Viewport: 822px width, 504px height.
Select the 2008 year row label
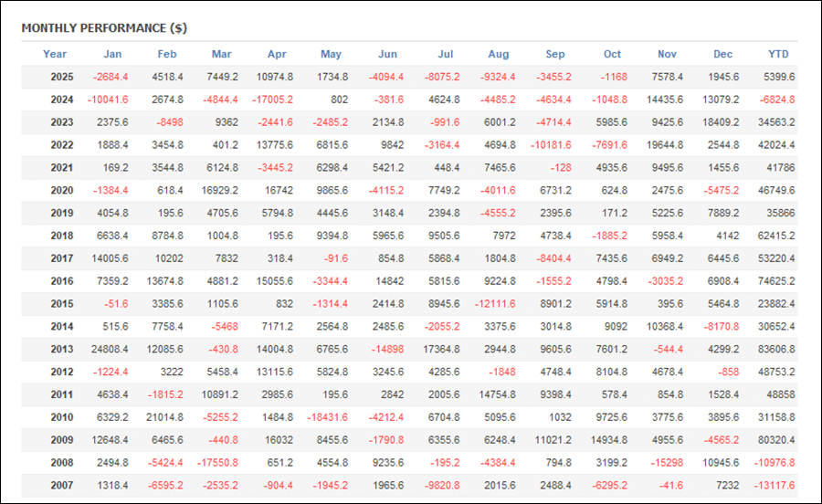pos(61,463)
